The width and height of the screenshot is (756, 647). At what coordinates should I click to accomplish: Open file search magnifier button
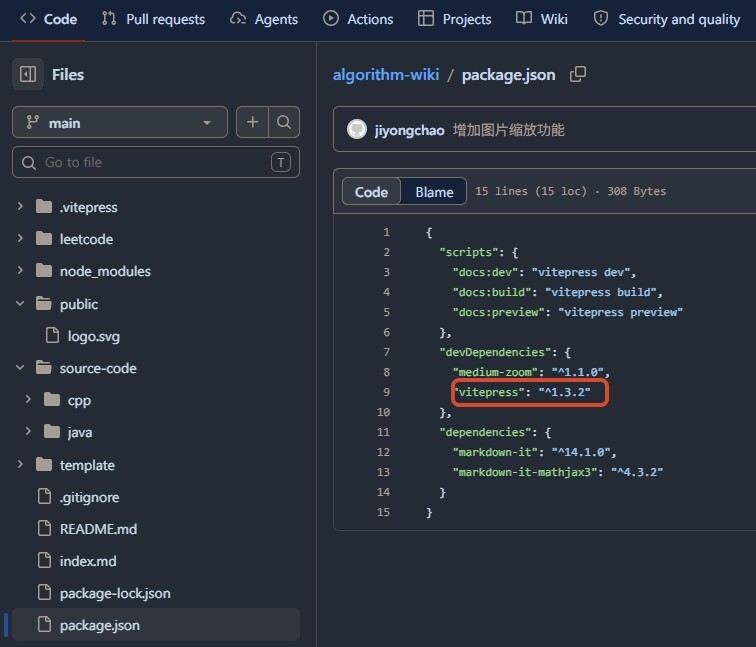(284, 122)
